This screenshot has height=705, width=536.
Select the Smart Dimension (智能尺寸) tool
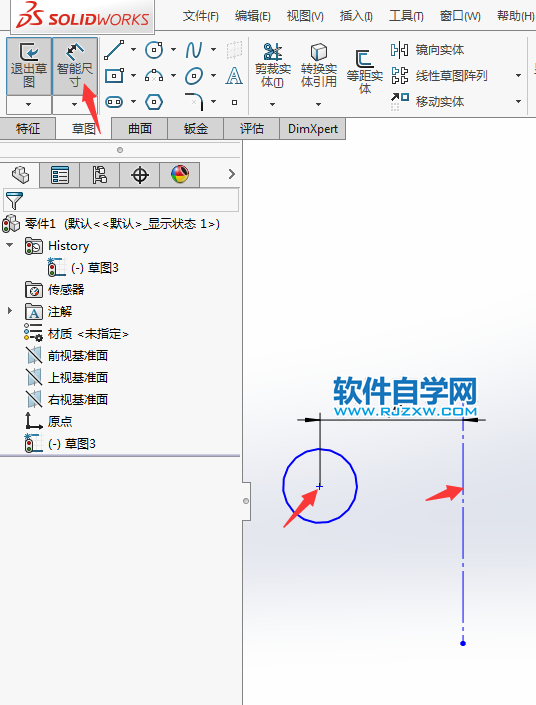tap(75, 66)
